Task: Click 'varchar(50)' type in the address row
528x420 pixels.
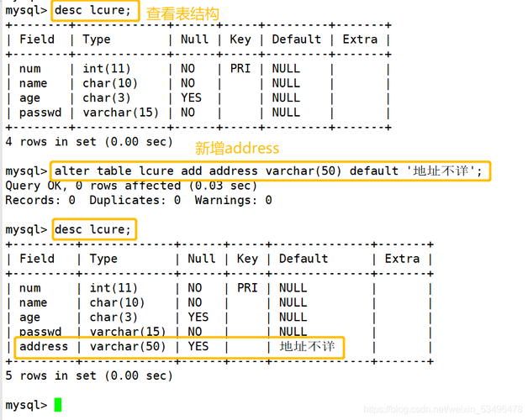Action: click(x=128, y=346)
